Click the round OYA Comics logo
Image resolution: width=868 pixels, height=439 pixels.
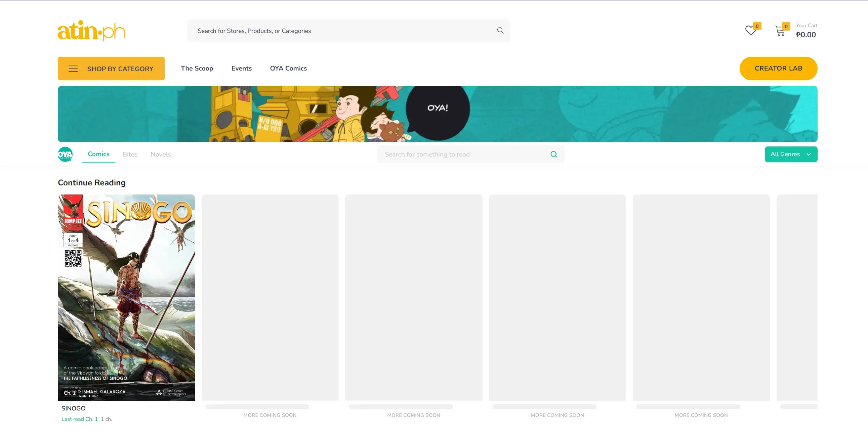66,154
